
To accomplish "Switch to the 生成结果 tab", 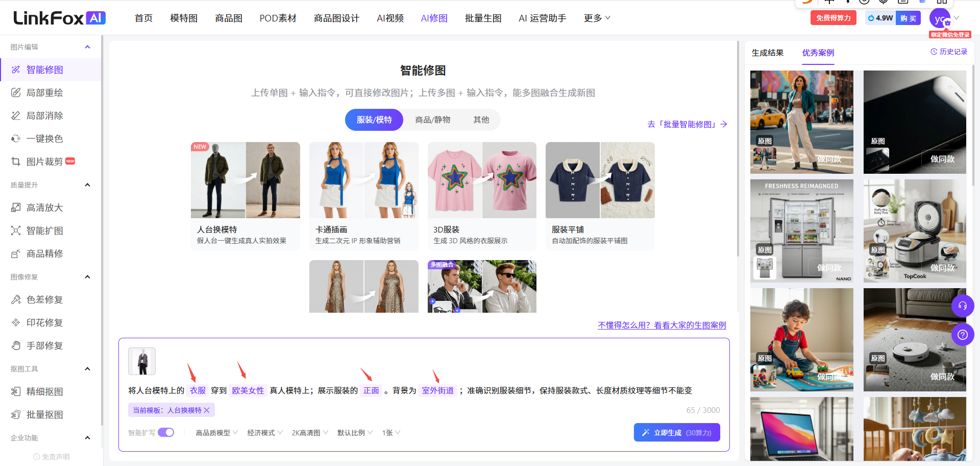I will (767, 53).
